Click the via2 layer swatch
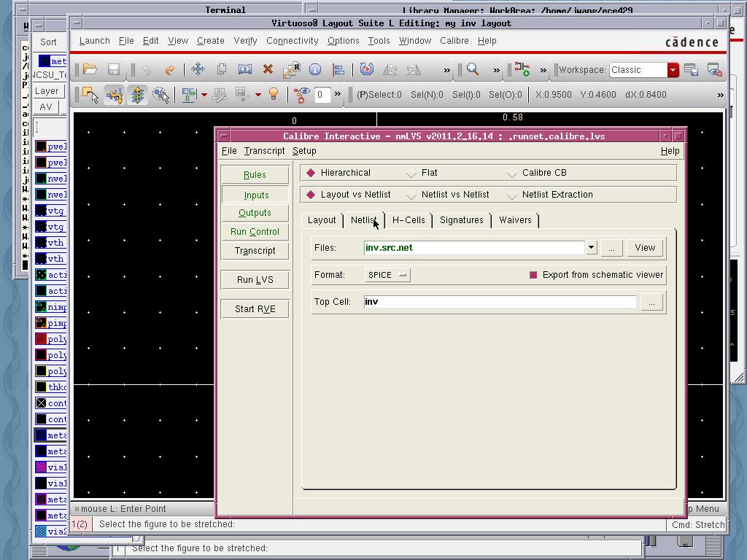The width and height of the screenshot is (747, 560). [x=41, y=532]
